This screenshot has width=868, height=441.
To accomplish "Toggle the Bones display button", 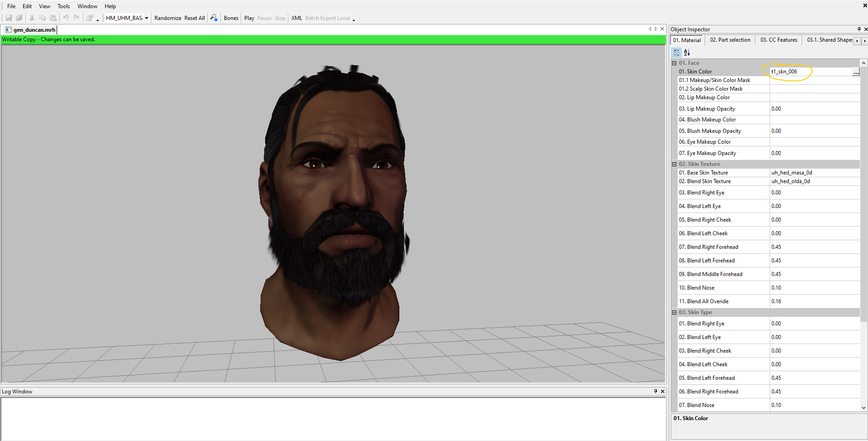I will 231,18.
